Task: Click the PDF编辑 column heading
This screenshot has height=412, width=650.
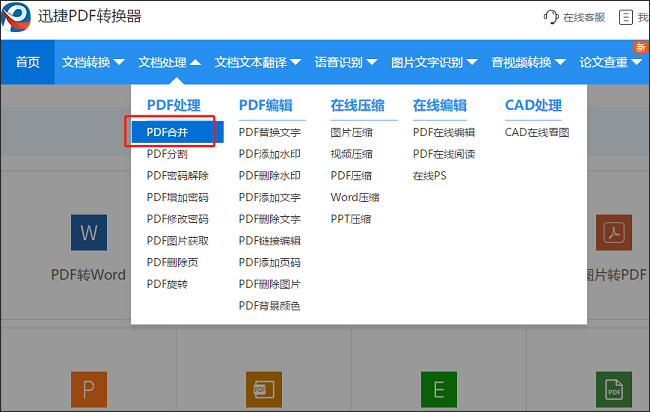Action: click(x=266, y=105)
